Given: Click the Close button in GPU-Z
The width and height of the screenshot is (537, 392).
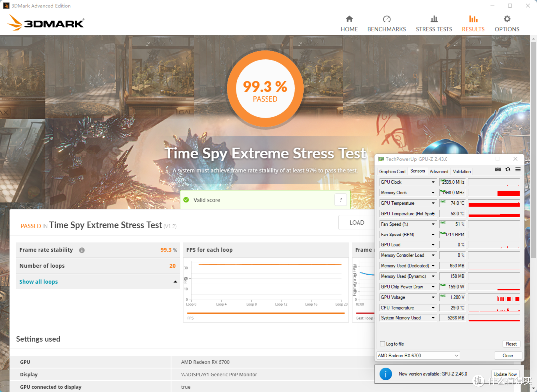Looking at the screenshot, I should tap(508, 355).
